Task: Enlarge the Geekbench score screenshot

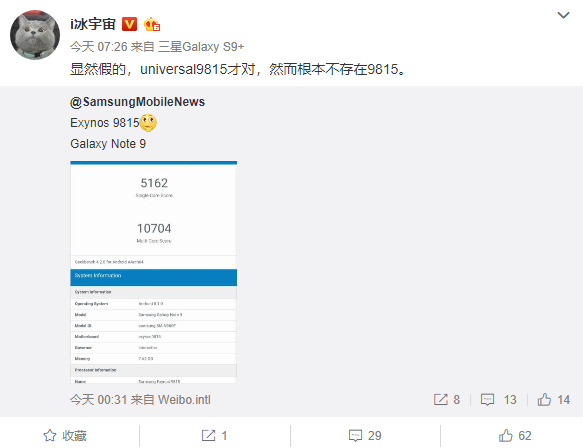Action: tap(154, 272)
